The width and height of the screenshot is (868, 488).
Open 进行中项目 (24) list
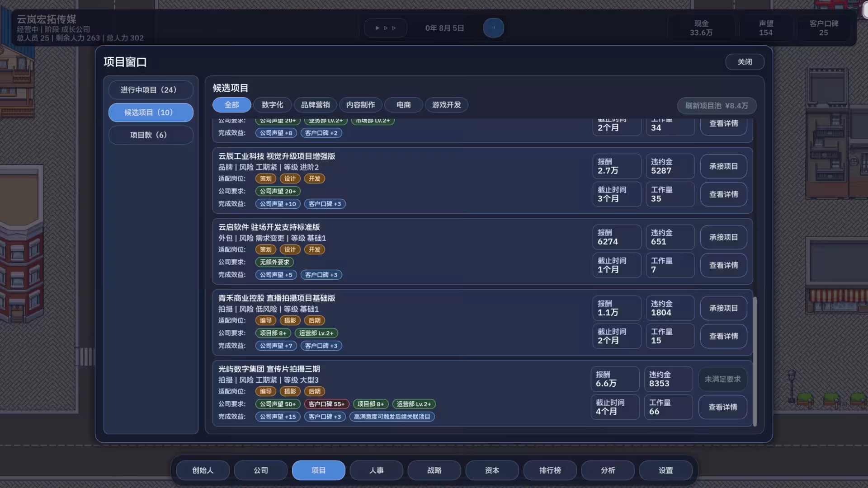coord(151,90)
